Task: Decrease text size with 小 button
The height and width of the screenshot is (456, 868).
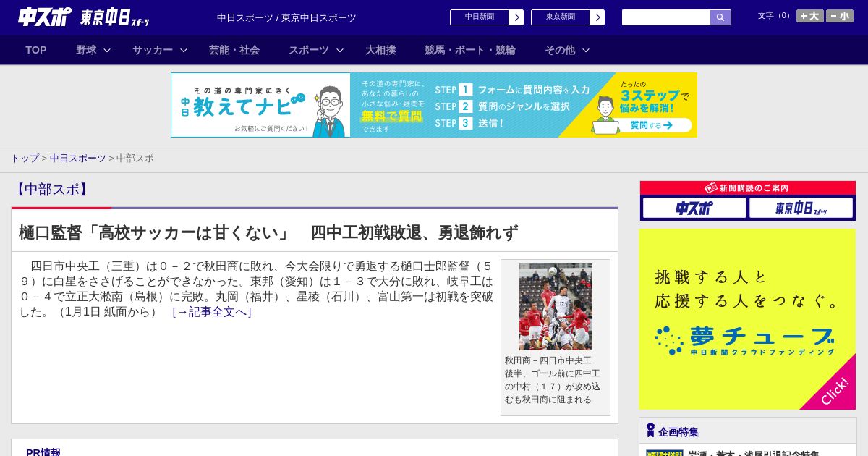Action: [840, 16]
